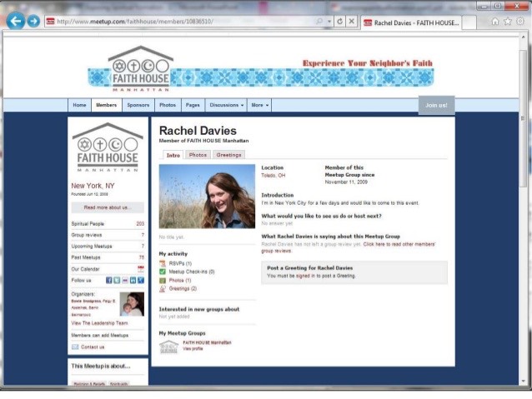Open FAITH HOUSE Manhattan group link

coord(207,342)
